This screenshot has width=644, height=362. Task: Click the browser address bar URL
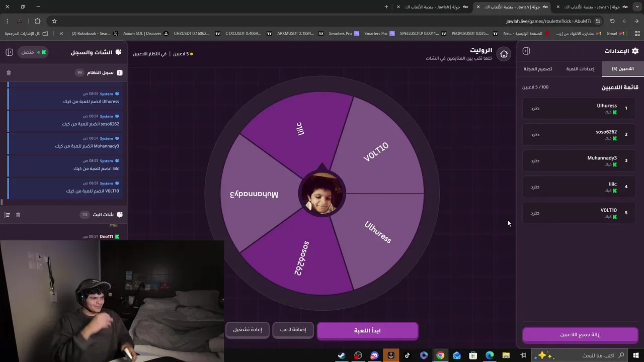548,21
